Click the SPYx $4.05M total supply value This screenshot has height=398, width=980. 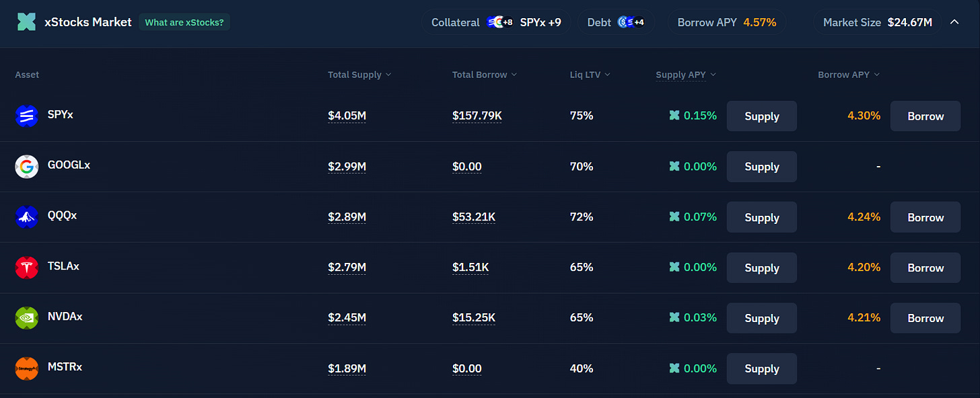[x=347, y=116]
